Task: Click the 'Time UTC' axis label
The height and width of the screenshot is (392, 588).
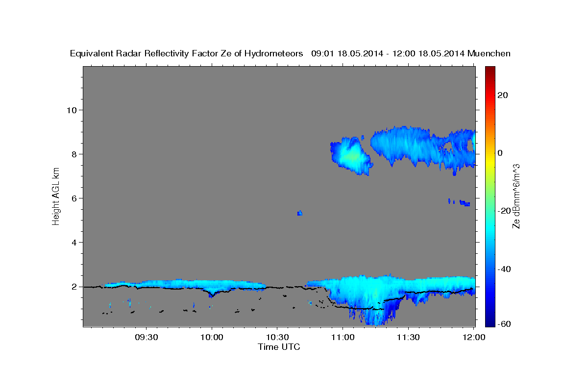Action: coord(279,347)
